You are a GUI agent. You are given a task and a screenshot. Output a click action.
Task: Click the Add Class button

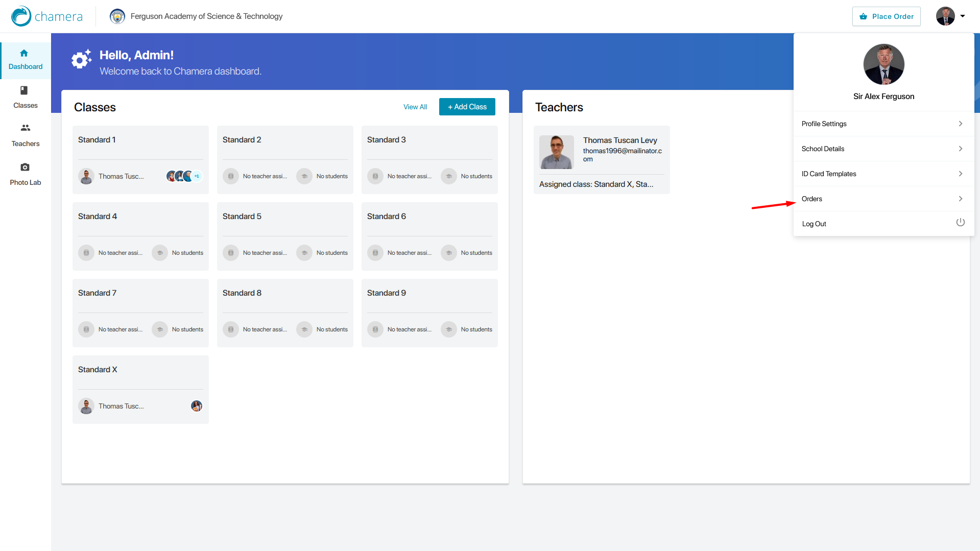coord(467,107)
